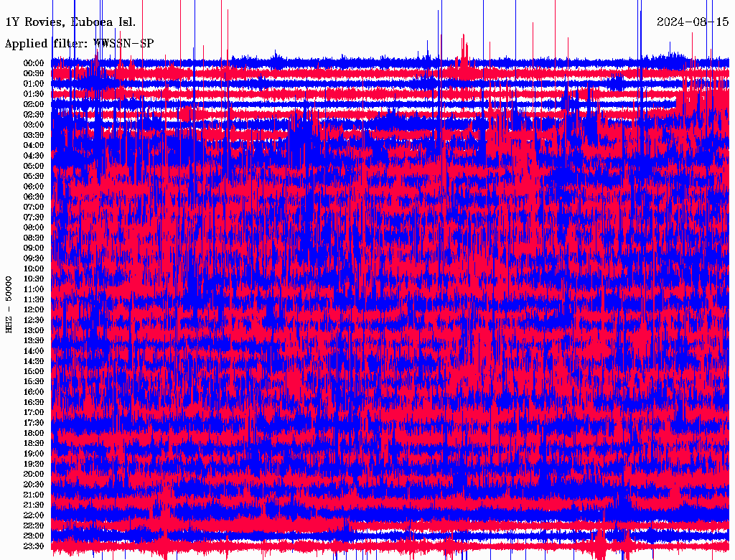This screenshot has width=735, height=560.
Task: Click the 23:30 time label
Action: 34,546
